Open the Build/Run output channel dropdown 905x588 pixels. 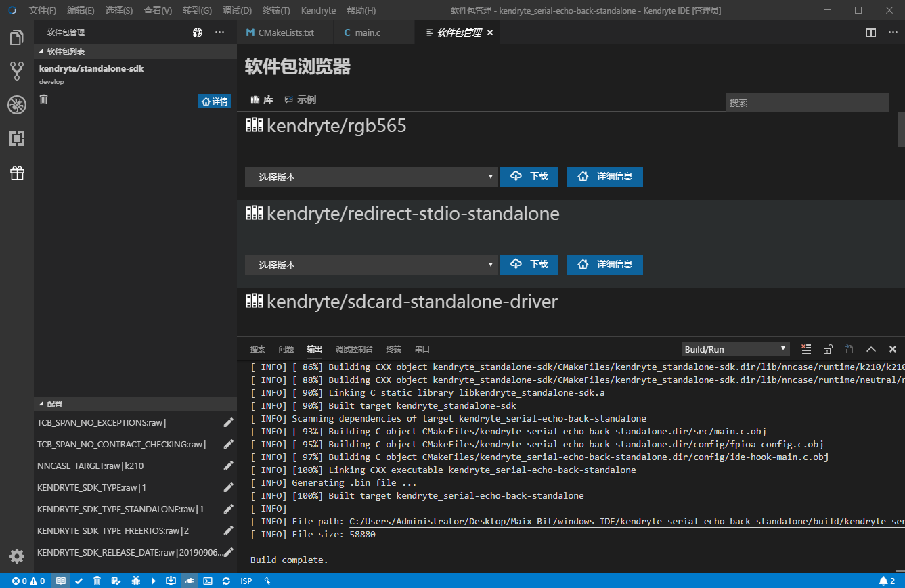[736, 349]
